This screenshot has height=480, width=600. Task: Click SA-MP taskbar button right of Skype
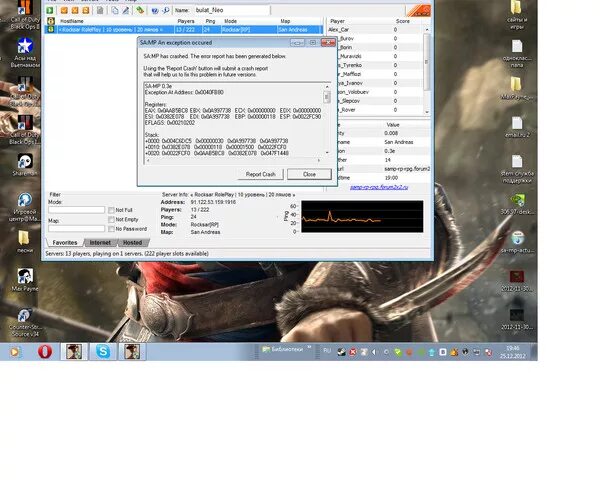132,351
